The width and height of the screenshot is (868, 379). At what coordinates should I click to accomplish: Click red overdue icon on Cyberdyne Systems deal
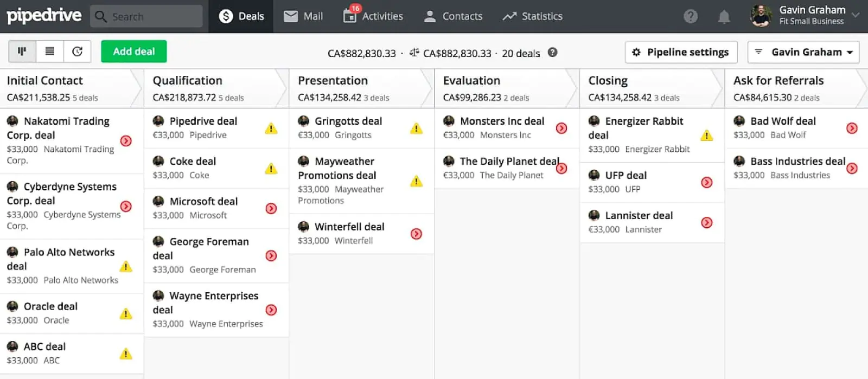click(126, 207)
